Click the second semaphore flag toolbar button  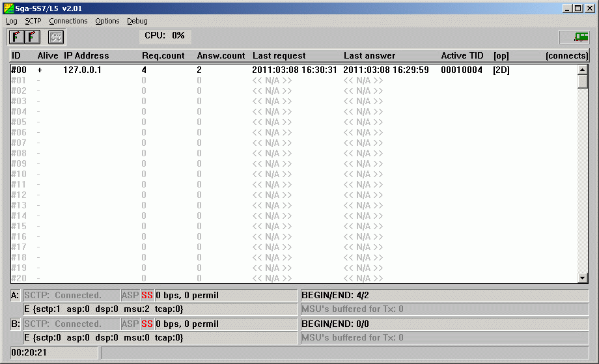click(x=32, y=37)
